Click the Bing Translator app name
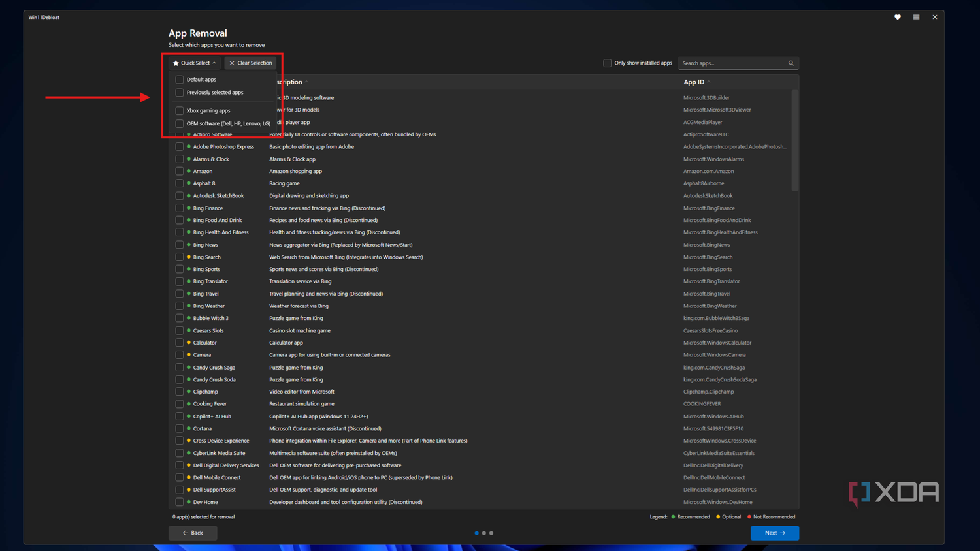980x551 pixels. 210,281
